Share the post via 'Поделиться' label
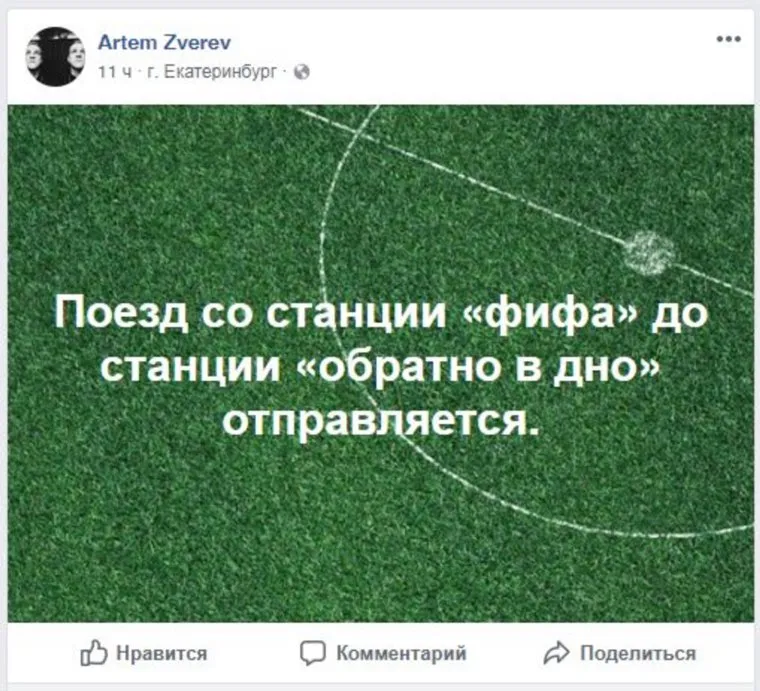Viewport: 760px width, 691px height. pyautogui.click(x=638, y=654)
